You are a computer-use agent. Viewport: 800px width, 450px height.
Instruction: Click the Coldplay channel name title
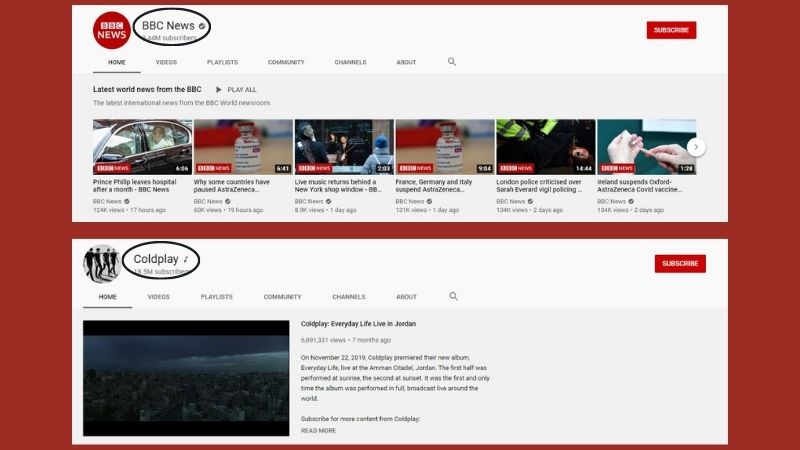[156, 259]
